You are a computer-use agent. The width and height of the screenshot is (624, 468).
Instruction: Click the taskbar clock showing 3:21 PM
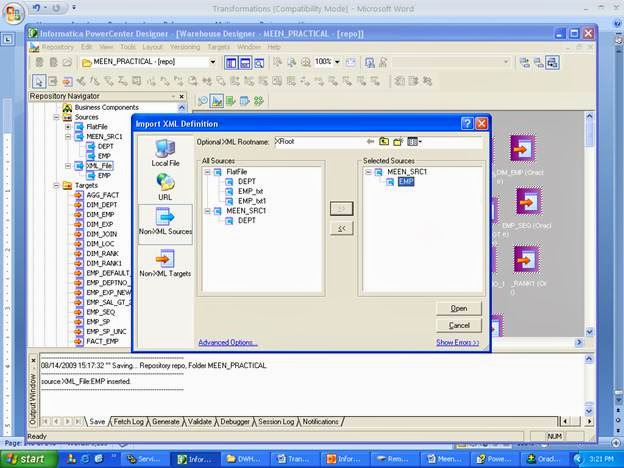point(602,459)
